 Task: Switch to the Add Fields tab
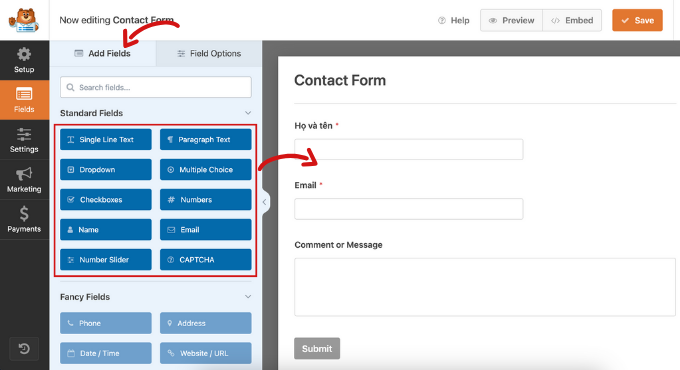click(x=103, y=53)
